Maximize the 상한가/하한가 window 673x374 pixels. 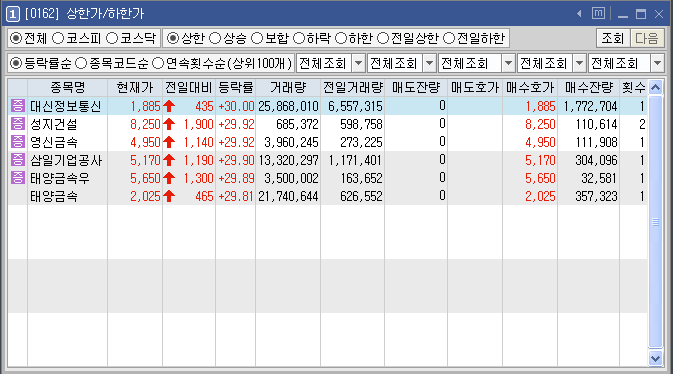(x=641, y=14)
